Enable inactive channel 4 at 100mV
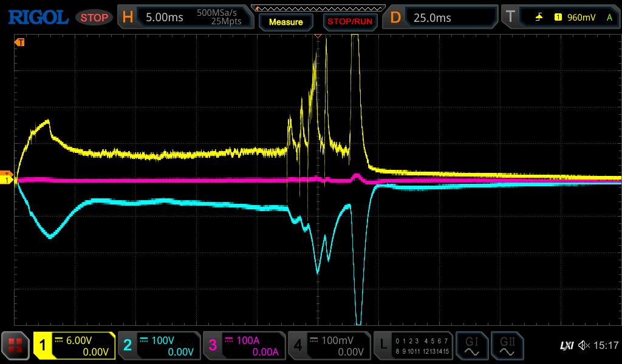 tap(329, 346)
